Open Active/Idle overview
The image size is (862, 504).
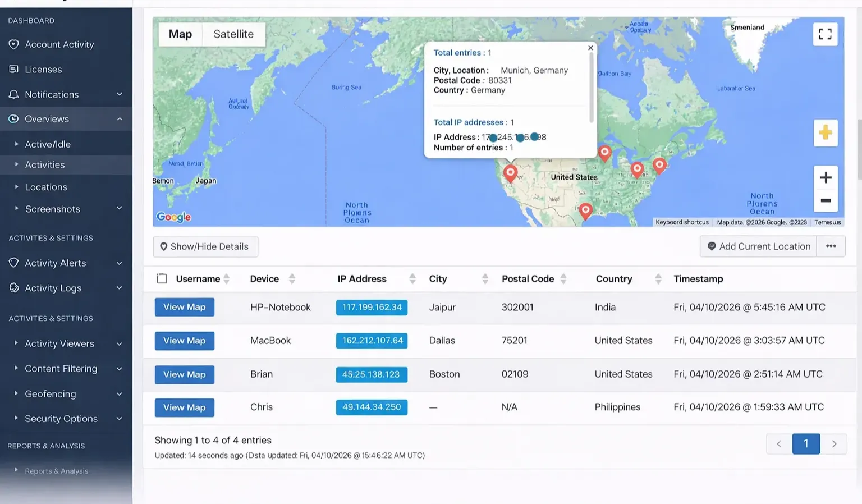click(48, 144)
